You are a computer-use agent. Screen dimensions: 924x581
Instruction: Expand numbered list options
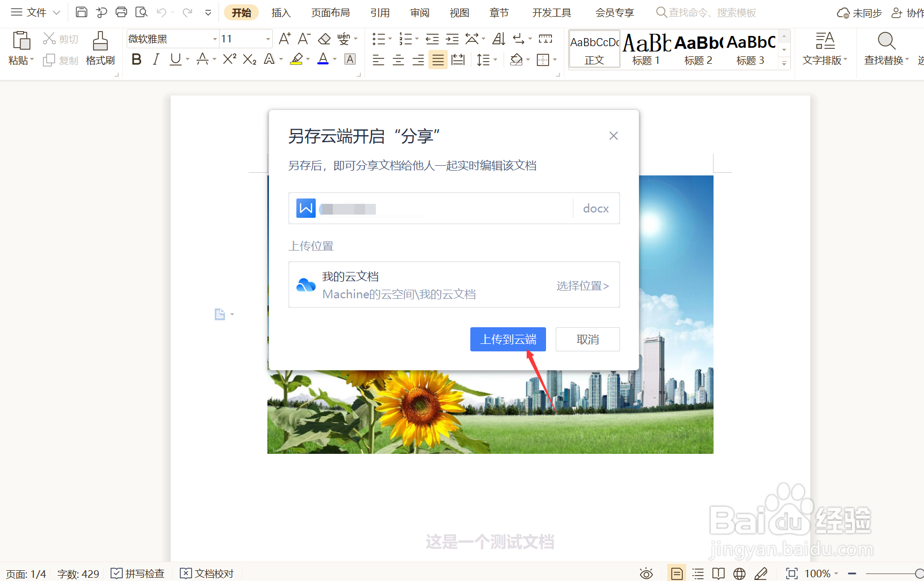(x=417, y=39)
